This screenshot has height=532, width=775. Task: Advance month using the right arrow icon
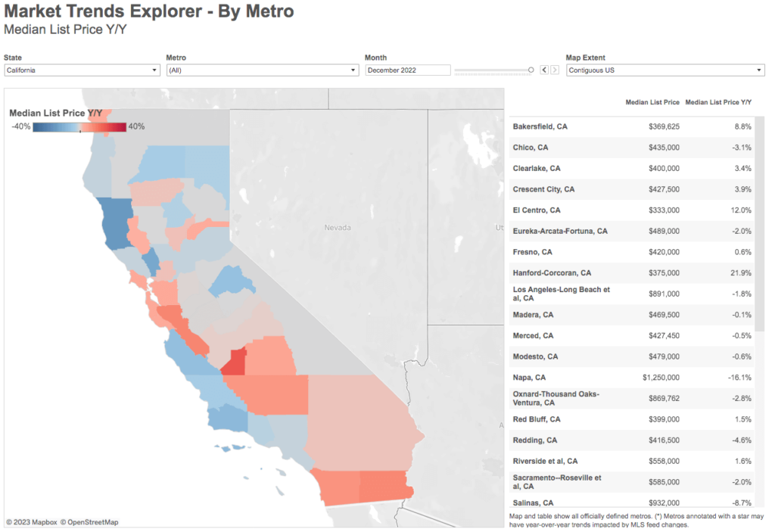click(553, 70)
